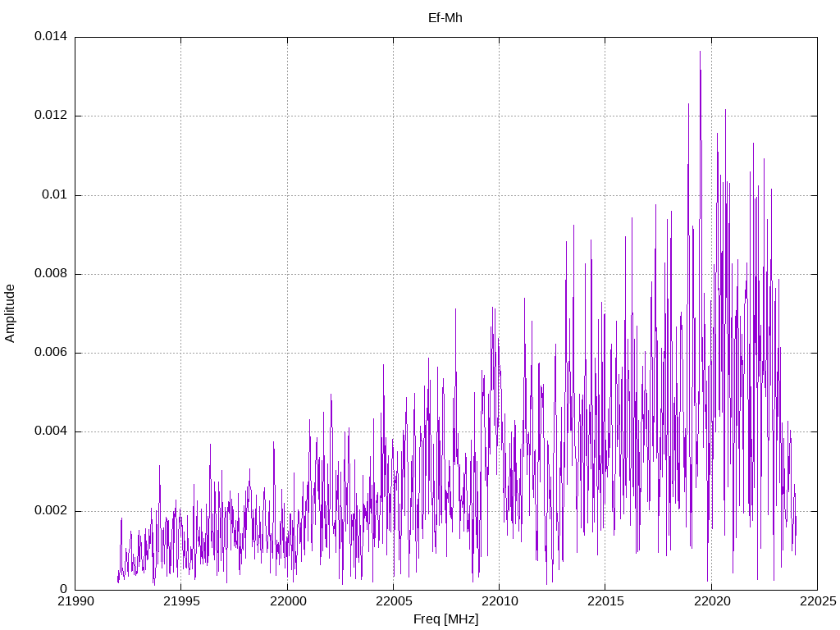This screenshot has height=630, width=840.
Task: Click the 22025 x-axis tick label
Action: (818, 601)
